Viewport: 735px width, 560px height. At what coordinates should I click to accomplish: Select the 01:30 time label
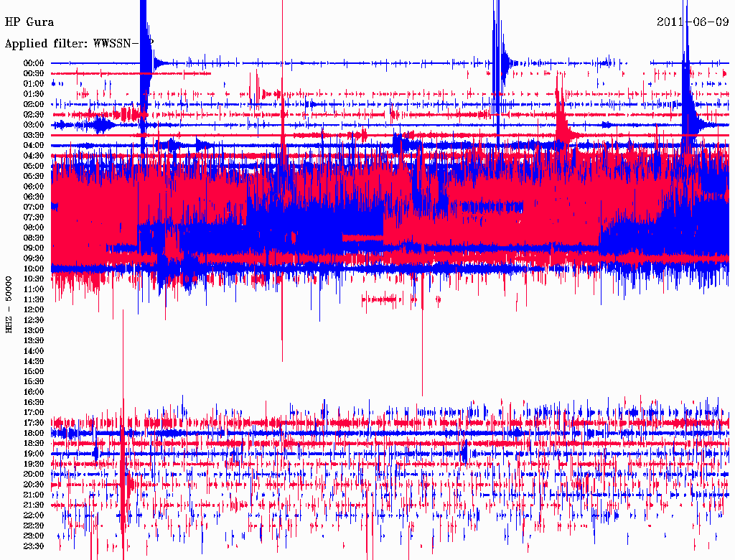pyautogui.click(x=34, y=94)
